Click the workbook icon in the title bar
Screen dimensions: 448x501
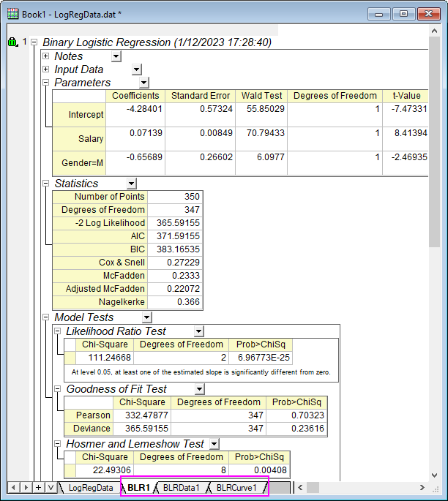tap(12, 14)
